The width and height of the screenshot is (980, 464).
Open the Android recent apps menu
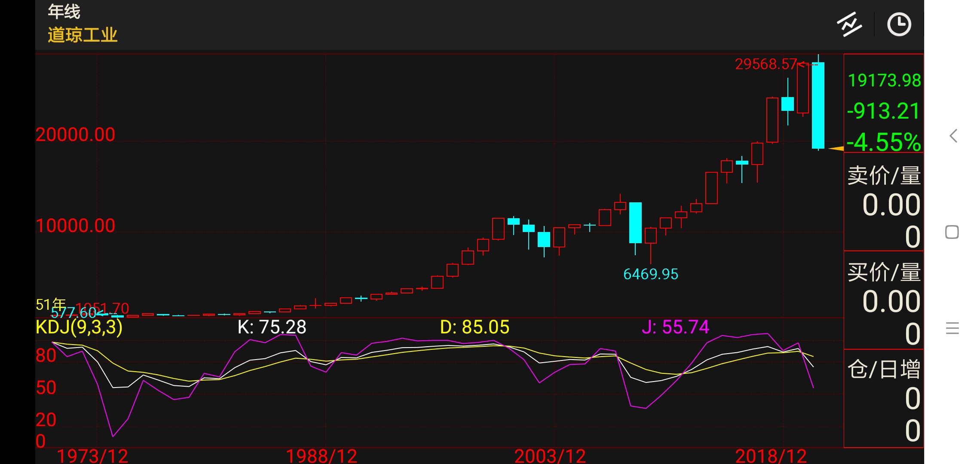(952, 328)
